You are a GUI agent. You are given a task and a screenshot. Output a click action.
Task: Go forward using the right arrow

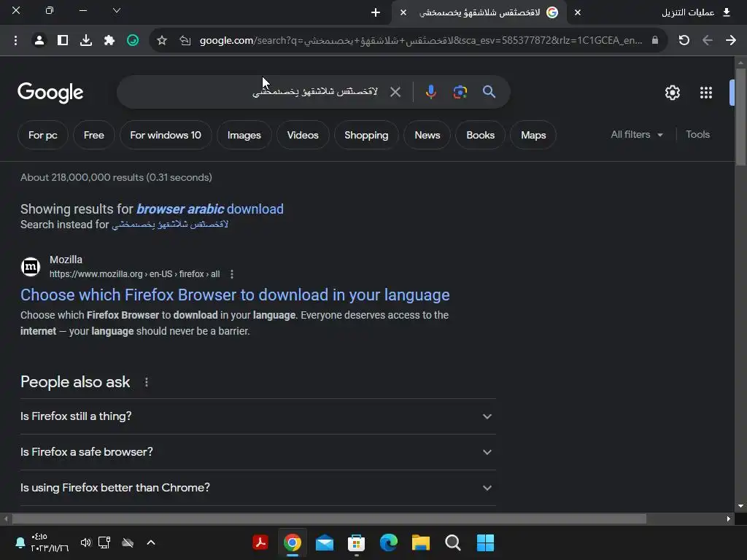[x=731, y=41]
